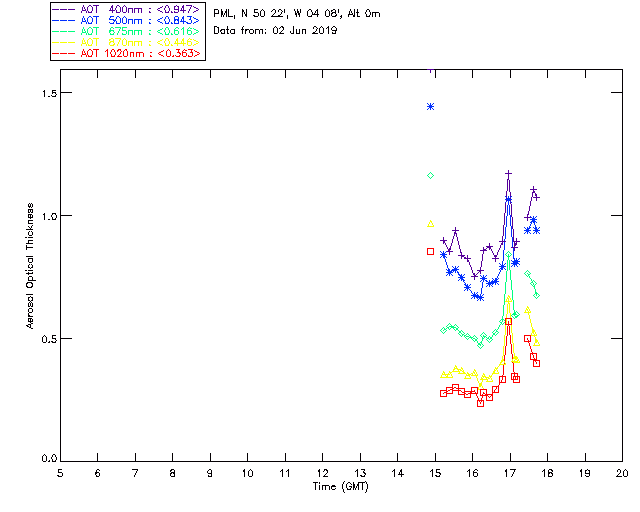Click the isolated green diamond point above 1.0
This screenshot has height=512, width=640.
click(430, 176)
